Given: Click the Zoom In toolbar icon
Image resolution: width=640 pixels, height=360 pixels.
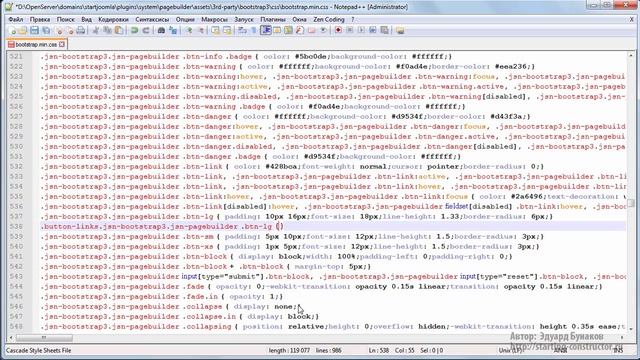Looking at the screenshot, I should click(189, 31).
